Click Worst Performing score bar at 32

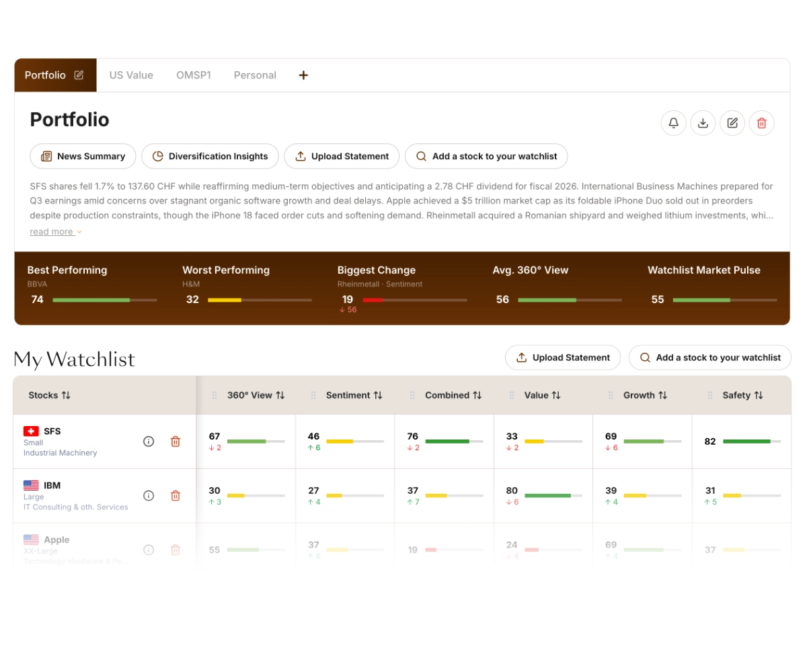[260, 300]
